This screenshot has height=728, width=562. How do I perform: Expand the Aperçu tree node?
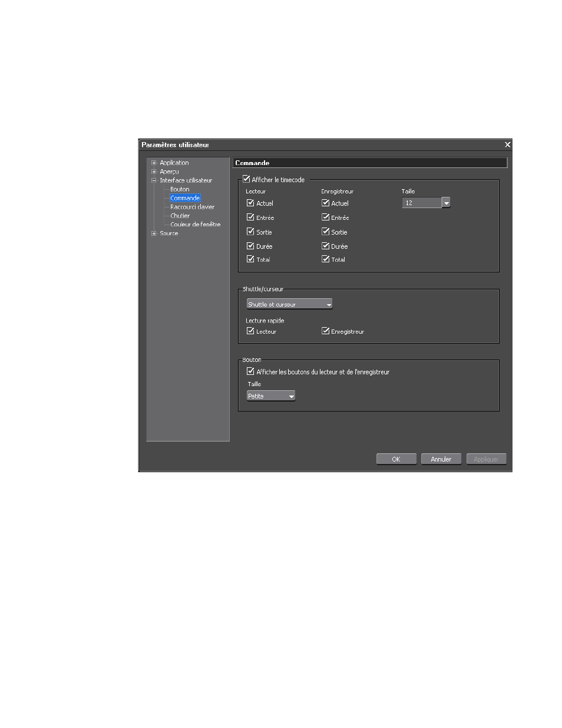(154, 172)
